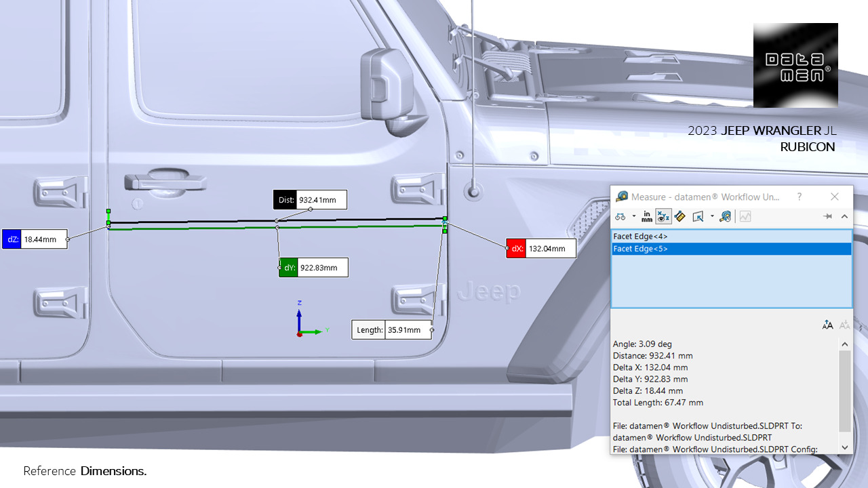Click the Length: 35.91mm callout
The image size is (868, 488).
click(x=391, y=330)
